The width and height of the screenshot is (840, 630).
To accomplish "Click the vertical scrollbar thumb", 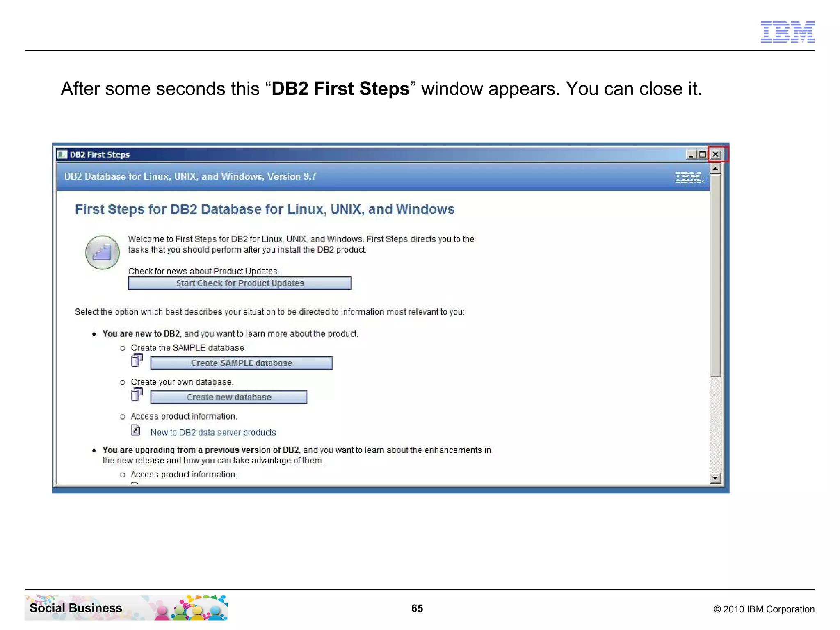I will click(x=715, y=275).
